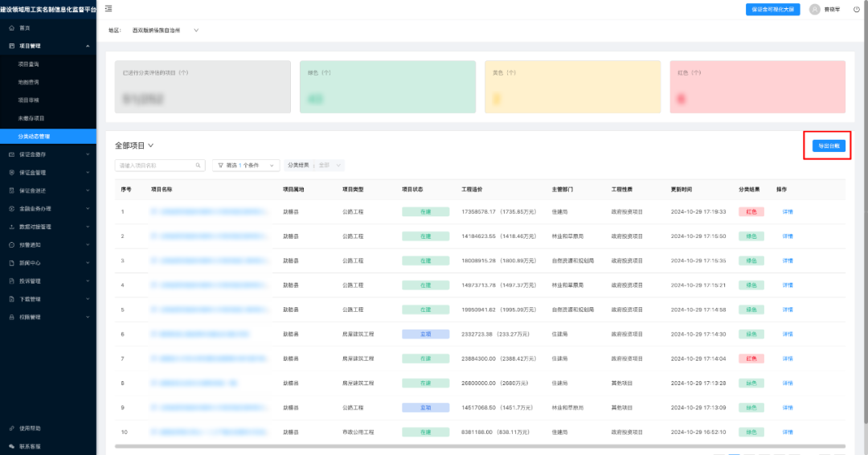Viewport: 868px width, 455px height.
Task: Click the 工程造价 column header
Action: (x=472, y=189)
